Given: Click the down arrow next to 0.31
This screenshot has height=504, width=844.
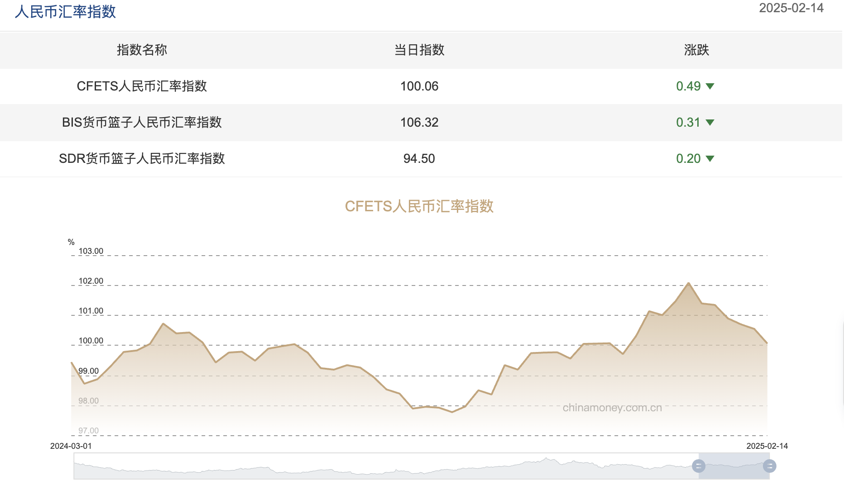Looking at the screenshot, I should [x=710, y=122].
